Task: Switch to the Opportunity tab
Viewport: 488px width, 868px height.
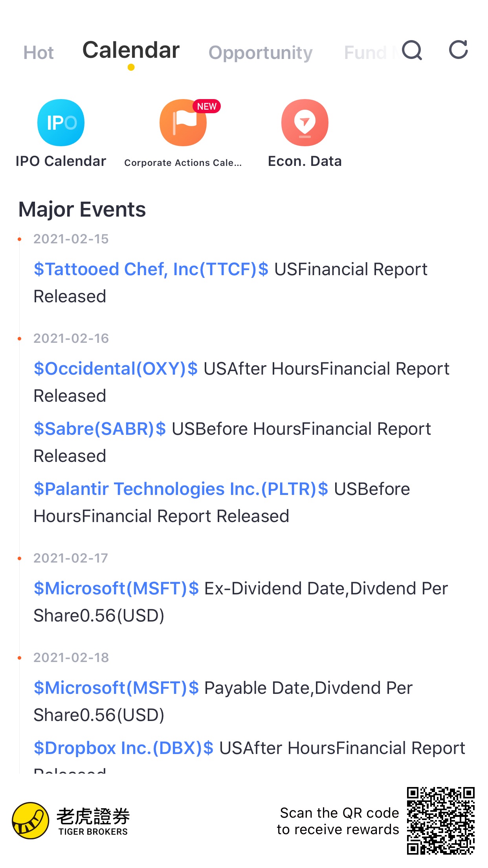Action: click(260, 53)
